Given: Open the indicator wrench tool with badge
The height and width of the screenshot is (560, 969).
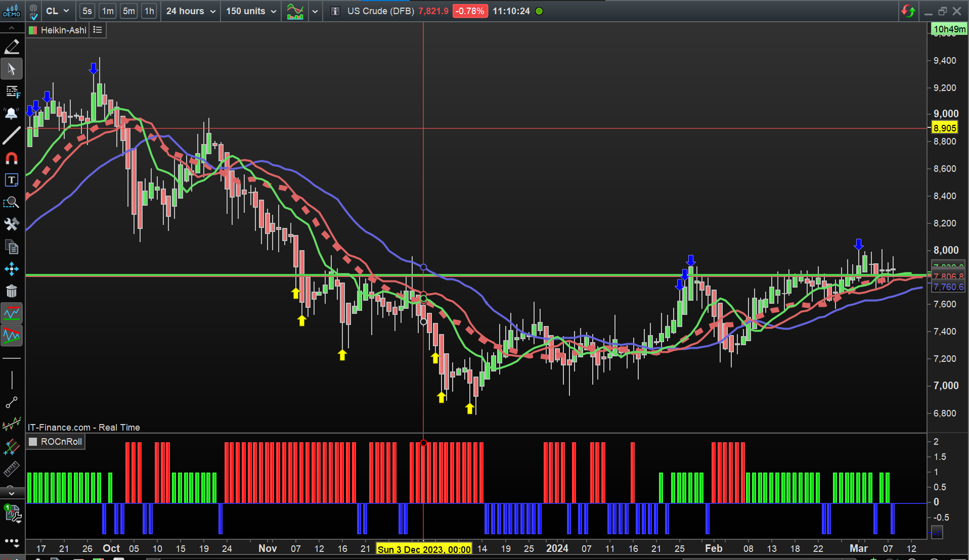Looking at the screenshot, I should (x=12, y=514).
